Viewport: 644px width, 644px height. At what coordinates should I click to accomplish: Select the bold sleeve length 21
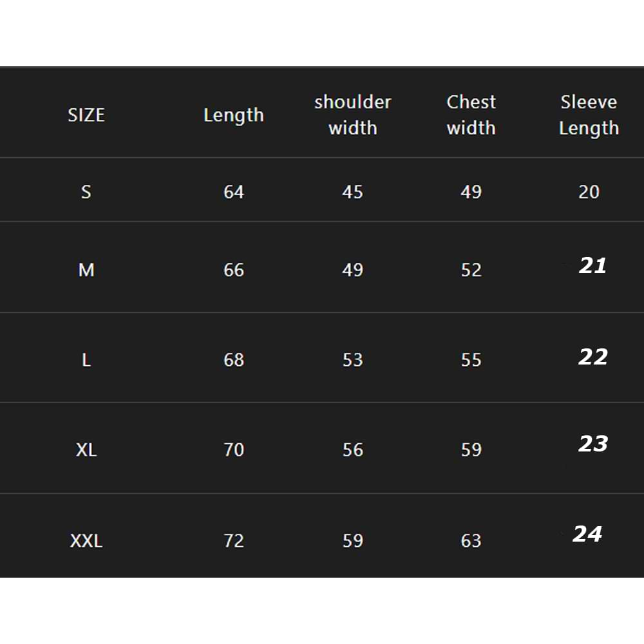click(x=592, y=265)
